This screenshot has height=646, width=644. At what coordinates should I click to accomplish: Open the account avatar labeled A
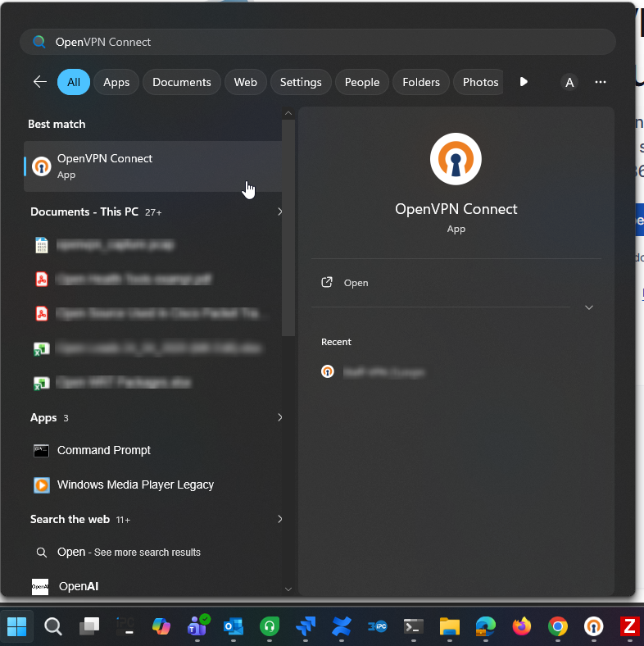pos(569,82)
